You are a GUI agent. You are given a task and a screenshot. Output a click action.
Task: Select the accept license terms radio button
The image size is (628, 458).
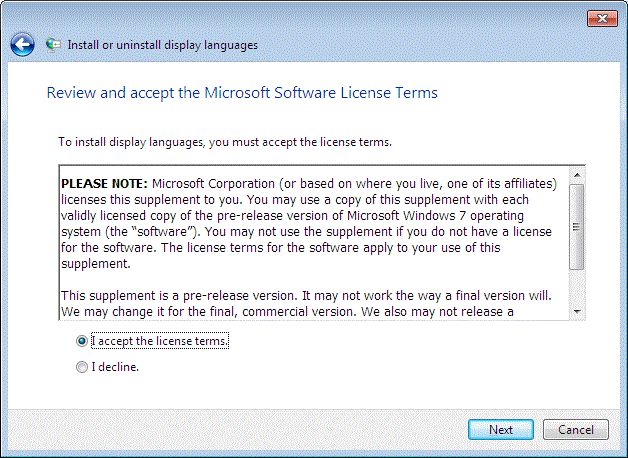point(82,341)
